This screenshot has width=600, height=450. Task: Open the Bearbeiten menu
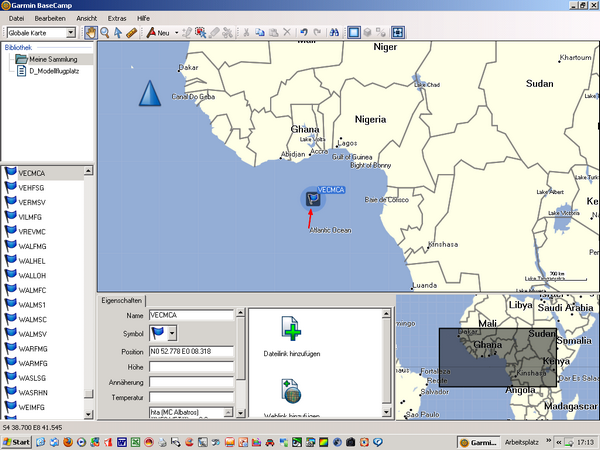click(50, 18)
